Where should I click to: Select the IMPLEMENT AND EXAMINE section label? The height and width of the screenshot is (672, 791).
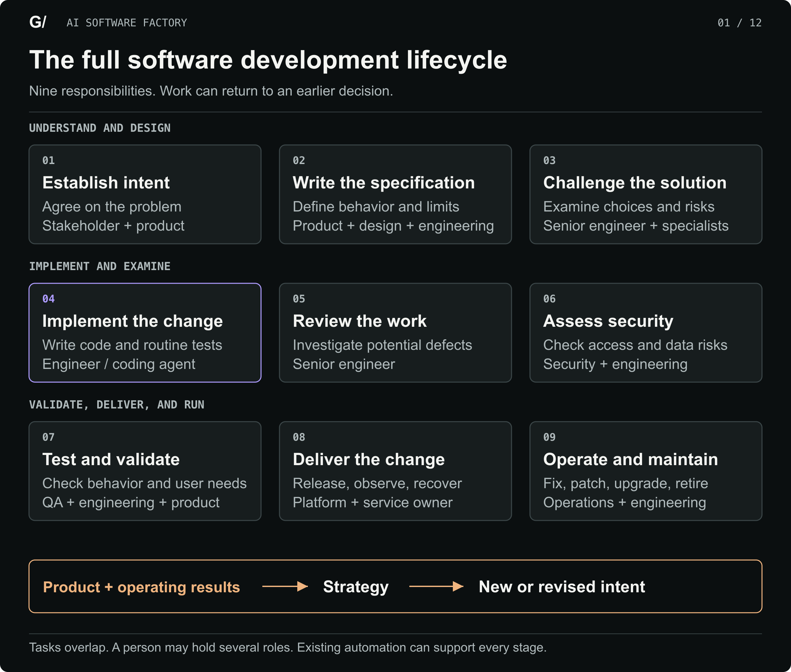100,266
